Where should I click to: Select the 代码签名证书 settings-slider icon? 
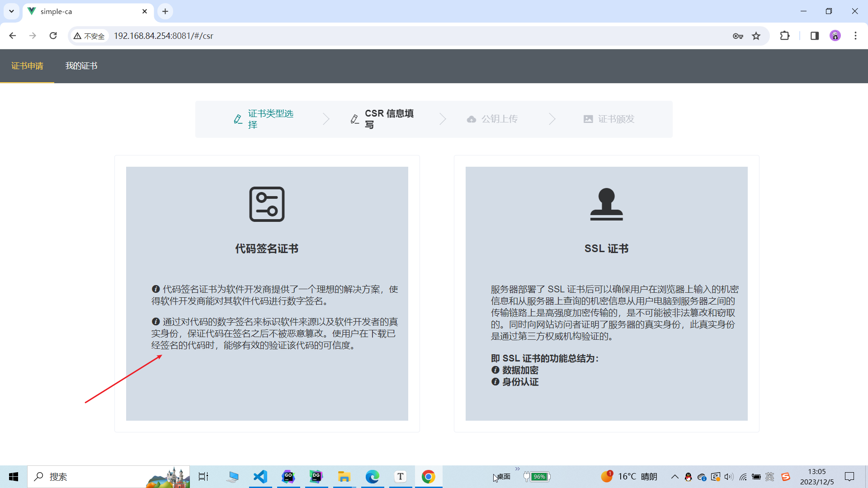click(x=267, y=204)
